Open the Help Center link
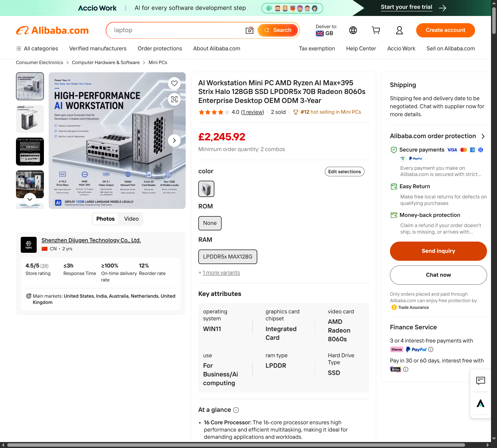Viewport: 497px width, 448px height. click(361, 49)
